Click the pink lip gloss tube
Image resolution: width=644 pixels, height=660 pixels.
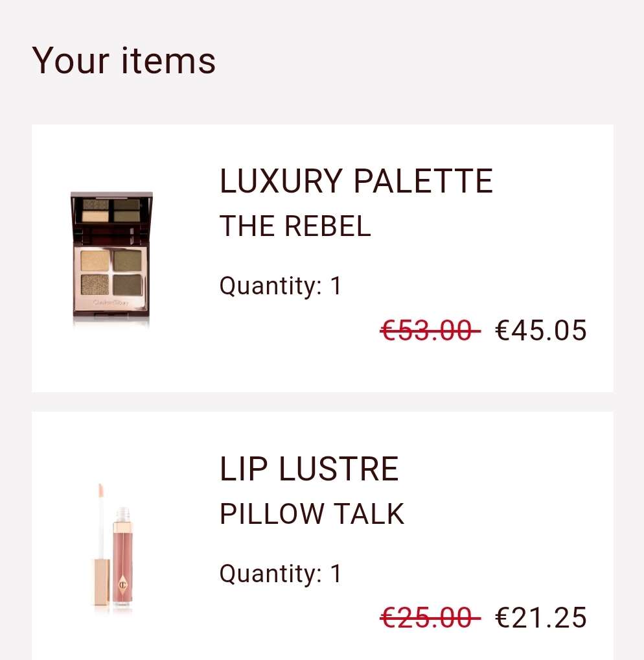(x=122, y=557)
